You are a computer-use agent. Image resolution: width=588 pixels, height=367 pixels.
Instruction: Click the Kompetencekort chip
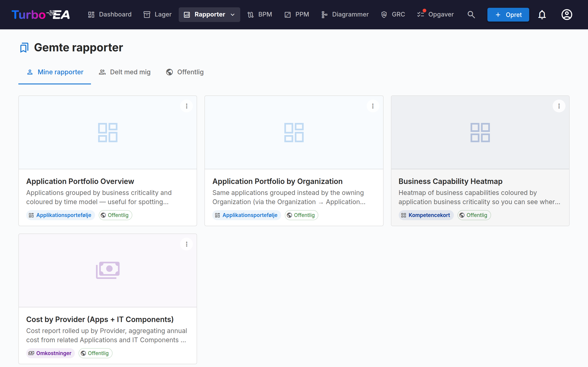[426, 215]
